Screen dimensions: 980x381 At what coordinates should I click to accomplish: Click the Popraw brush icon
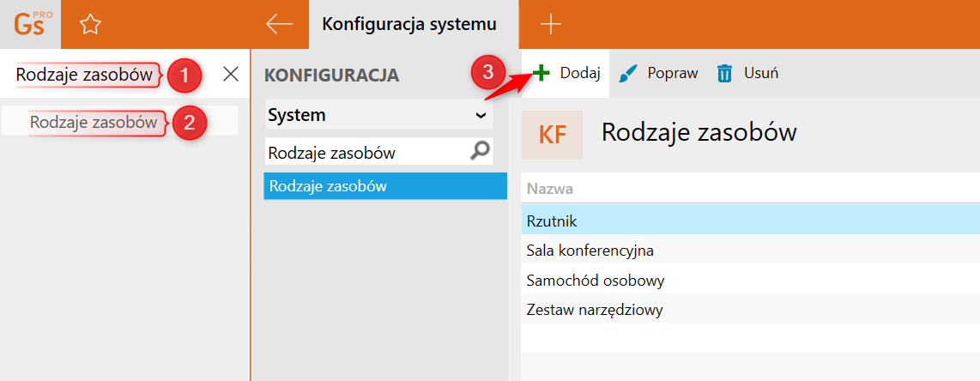tap(629, 73)
